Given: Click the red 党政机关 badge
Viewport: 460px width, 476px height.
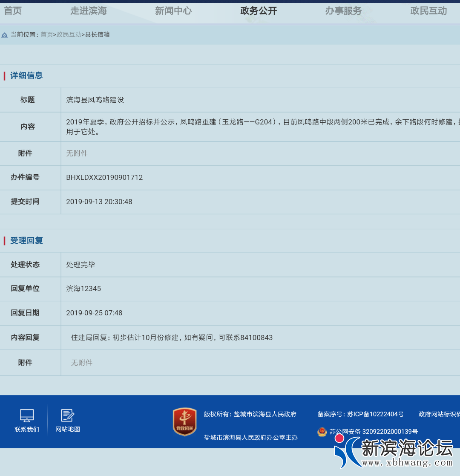Looking at the screenshot, I should pyautogui.click(x=184, y=421).
